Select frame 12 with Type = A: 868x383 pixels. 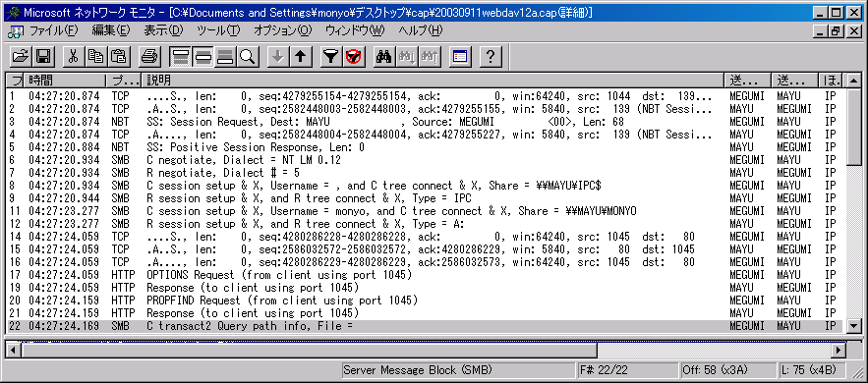pyautogui.click(x=424, y=224)
